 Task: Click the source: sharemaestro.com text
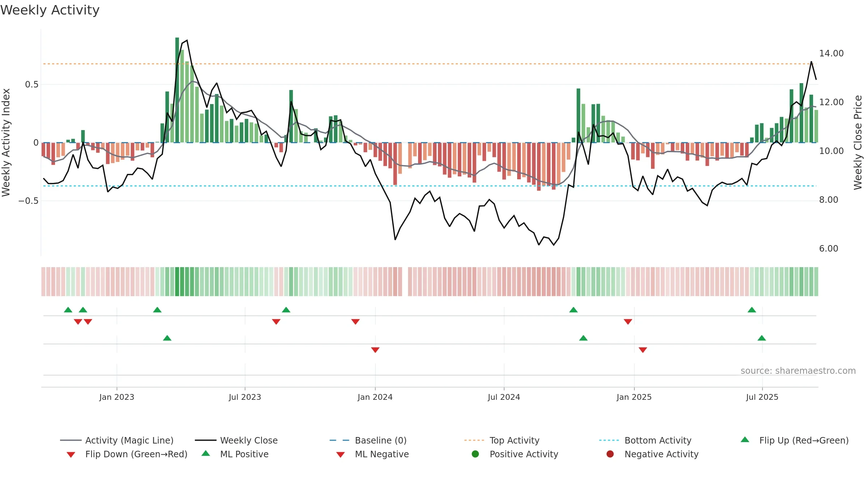798,371
